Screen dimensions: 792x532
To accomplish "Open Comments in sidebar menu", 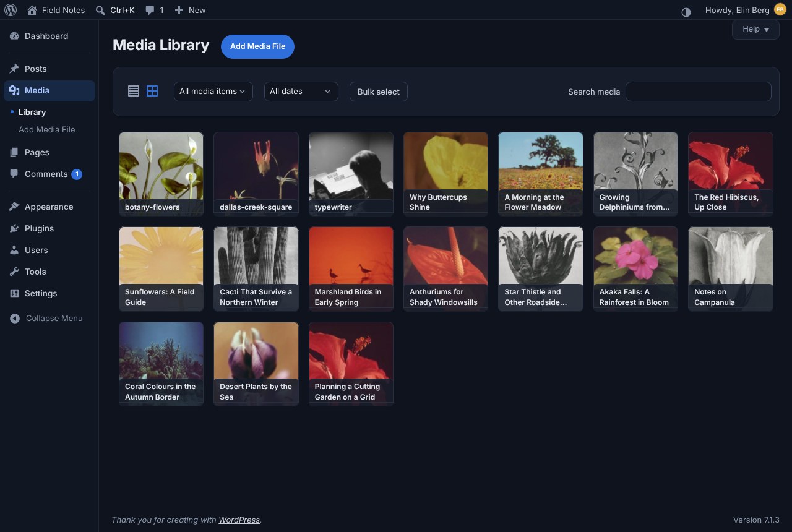I will coord(49,174).
